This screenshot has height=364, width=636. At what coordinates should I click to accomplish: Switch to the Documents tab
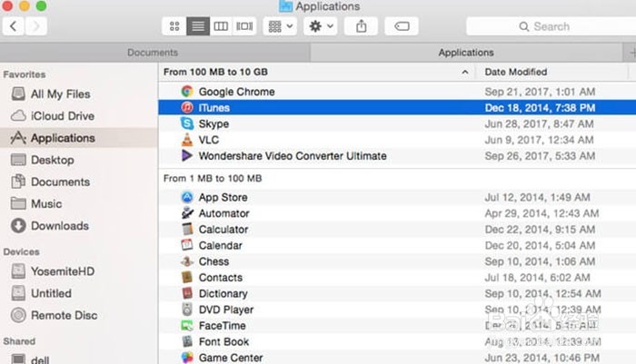[153, 53]
